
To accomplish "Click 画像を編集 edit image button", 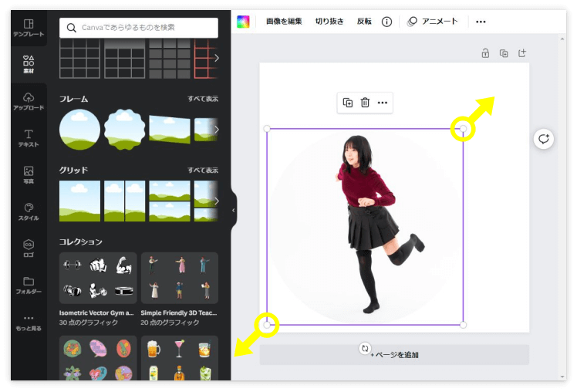I will point(284,22).
